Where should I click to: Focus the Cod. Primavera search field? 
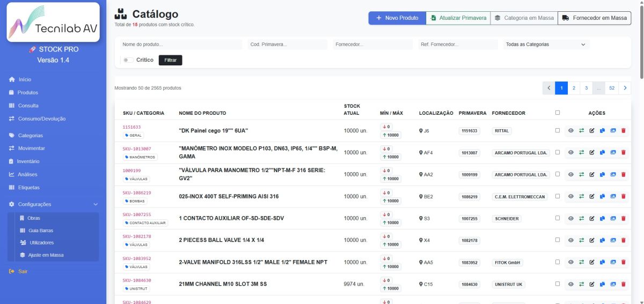(x=287, y=45)
